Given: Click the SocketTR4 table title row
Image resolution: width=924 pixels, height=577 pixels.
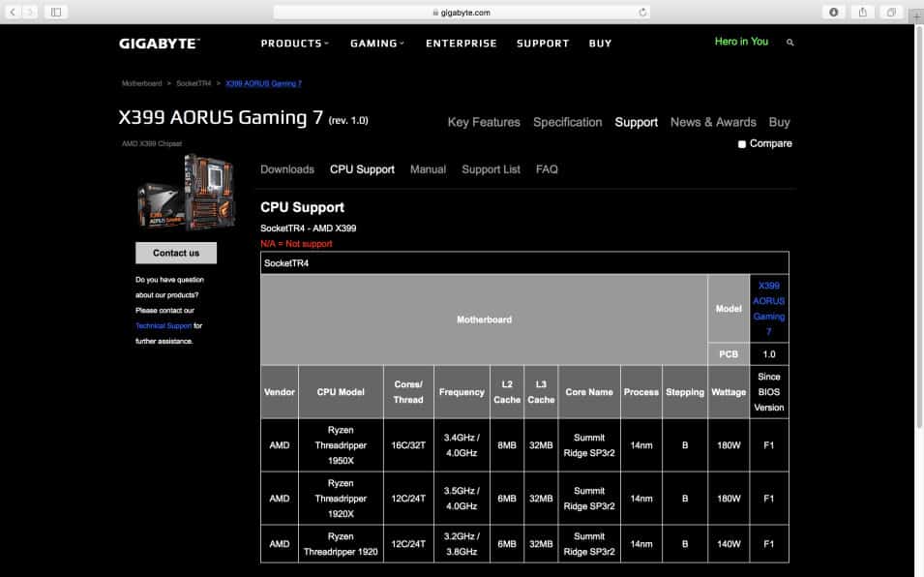Looking at the screenshot, I should [524, 263].
